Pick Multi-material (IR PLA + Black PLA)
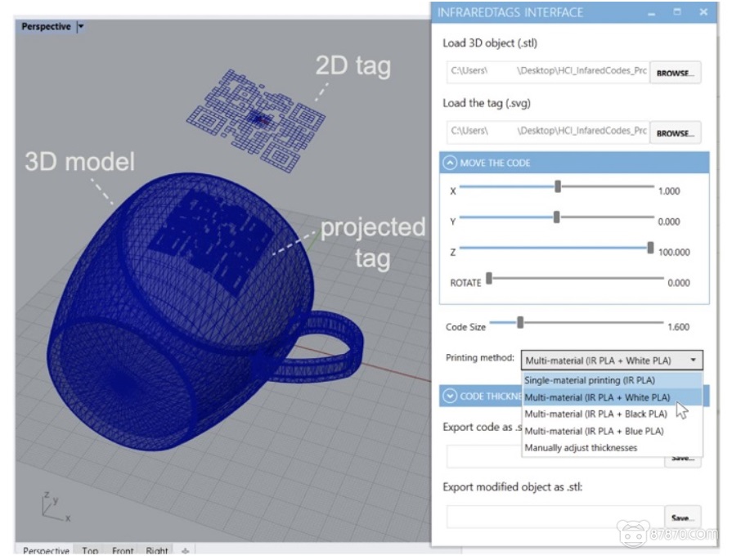The width and height of the screenshot is (732, 560). (595, 414)
